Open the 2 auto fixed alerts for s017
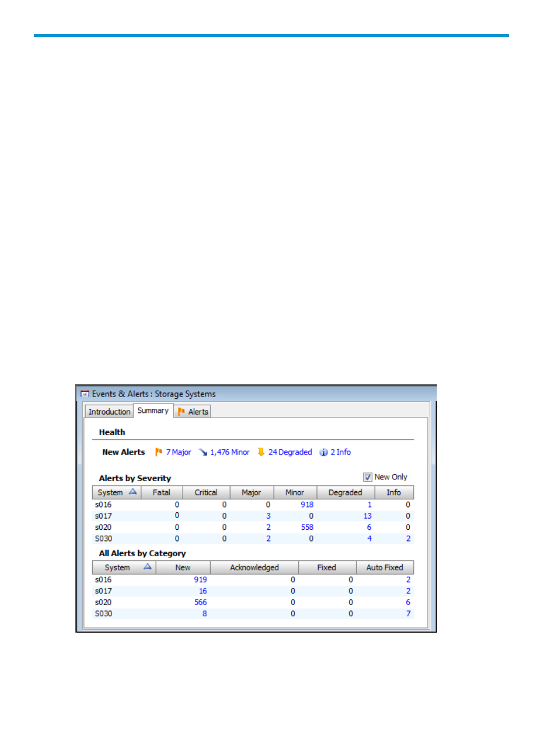The height and width of the screenshot is (746, 560). 409,591
